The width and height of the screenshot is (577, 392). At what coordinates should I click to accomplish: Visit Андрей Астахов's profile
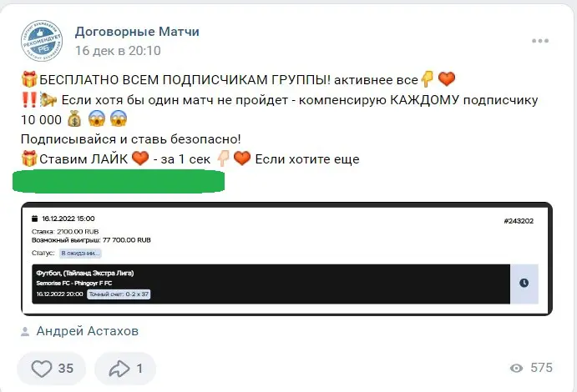pyautogui.click(x=88, y=331)
